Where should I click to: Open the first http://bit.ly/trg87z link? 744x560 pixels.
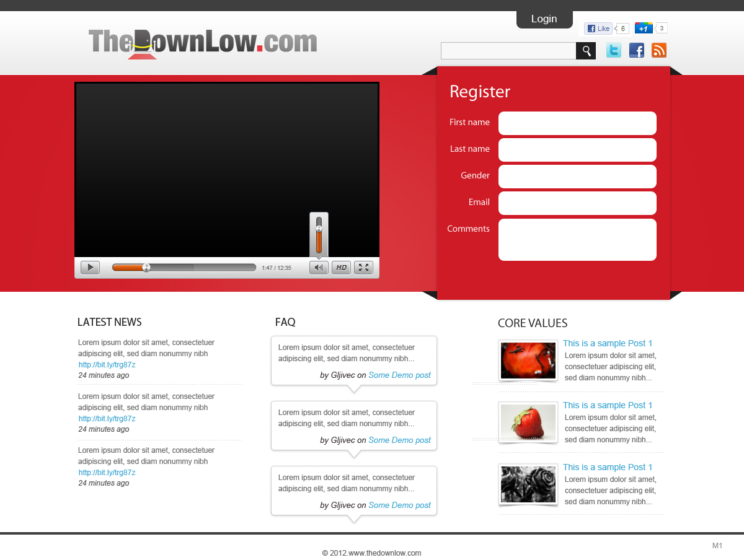click(106, 364)
